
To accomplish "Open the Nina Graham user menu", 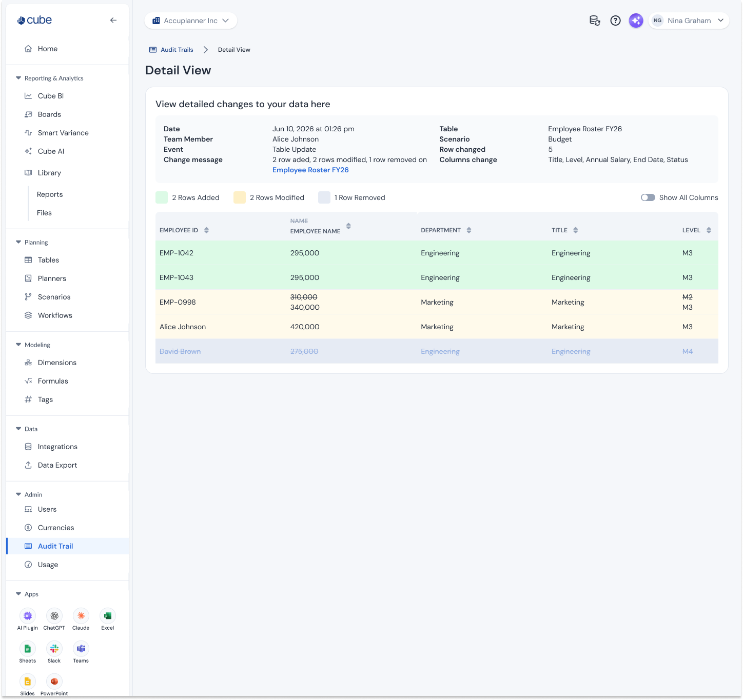I will [689, 21].
